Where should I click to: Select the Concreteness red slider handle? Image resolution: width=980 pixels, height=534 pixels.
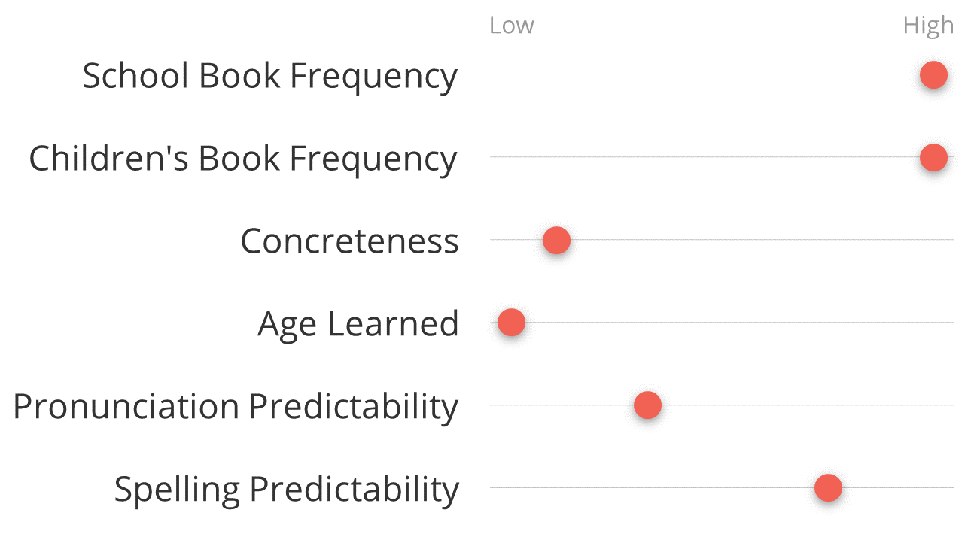556,240
